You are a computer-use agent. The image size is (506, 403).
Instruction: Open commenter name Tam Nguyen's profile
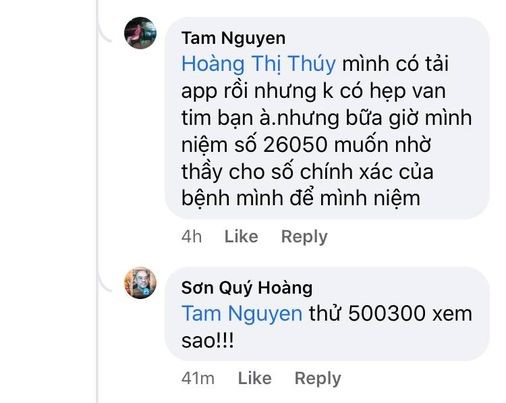tap(233, 38)
